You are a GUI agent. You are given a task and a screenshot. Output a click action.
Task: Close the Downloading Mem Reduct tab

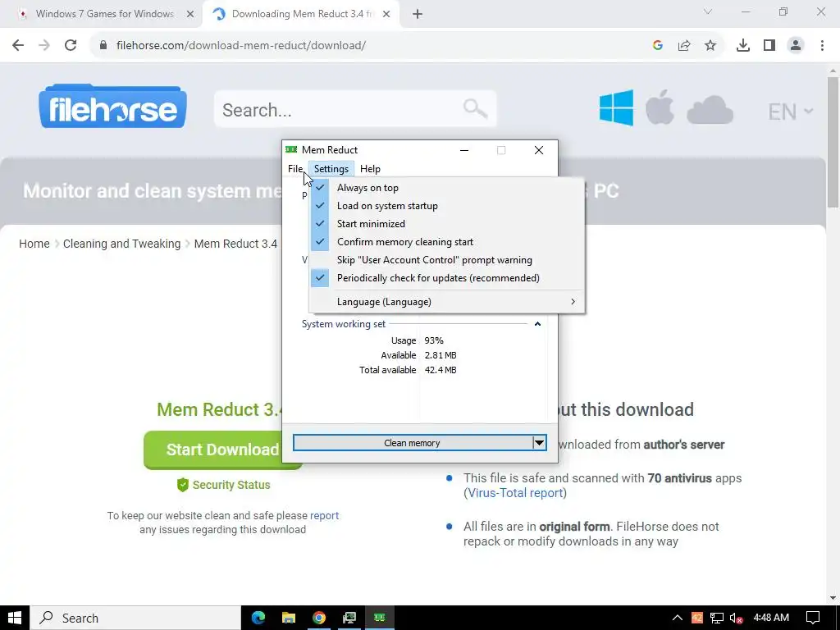386,15
